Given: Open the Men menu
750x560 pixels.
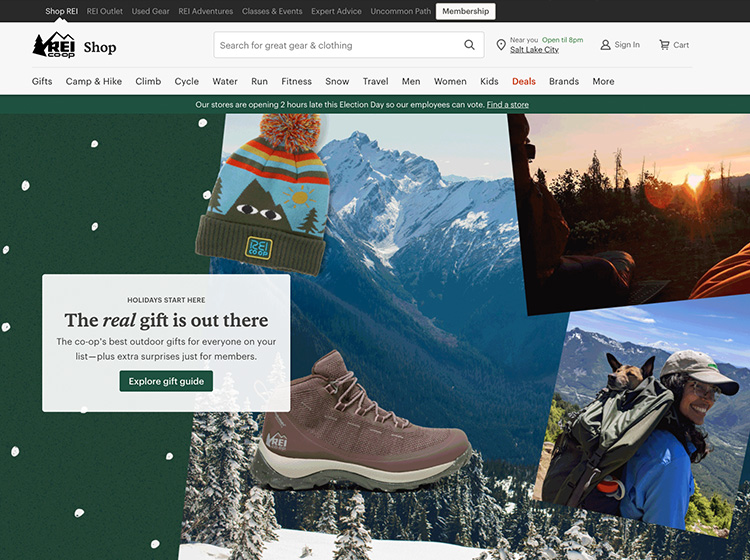Looking at the screenshot, I should point(411,81).
